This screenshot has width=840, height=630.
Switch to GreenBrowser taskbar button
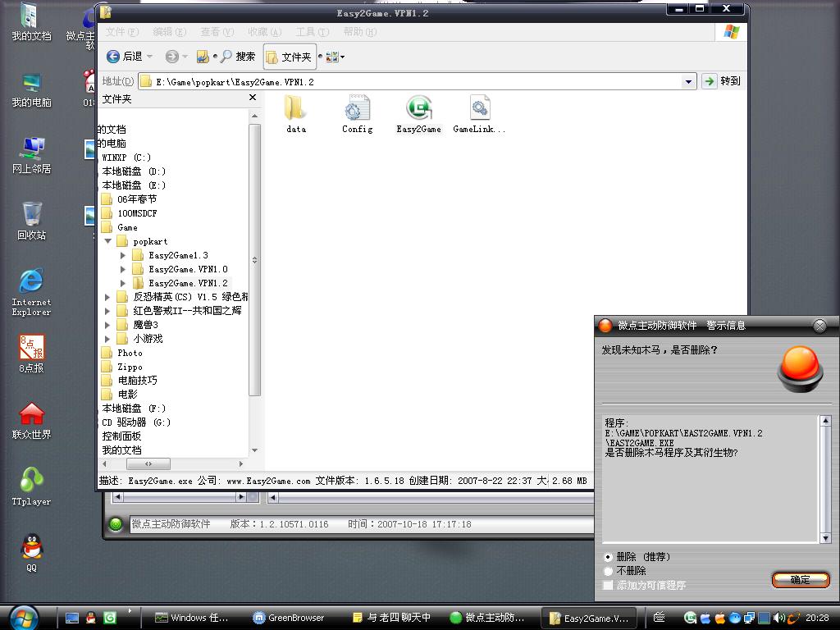(290, 618)
